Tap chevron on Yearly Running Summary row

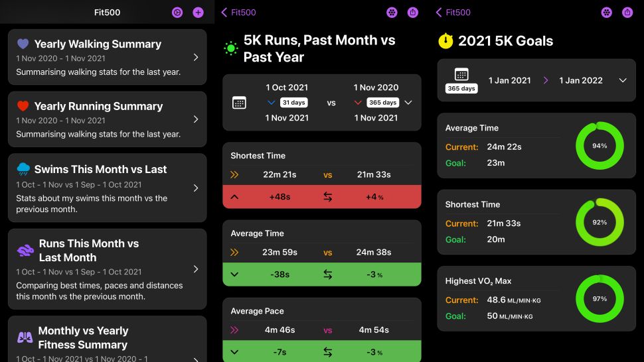coord(196,119)
